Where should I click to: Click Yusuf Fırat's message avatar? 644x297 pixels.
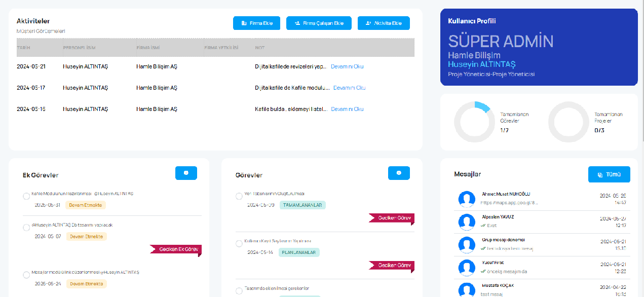tap(466, 268)
